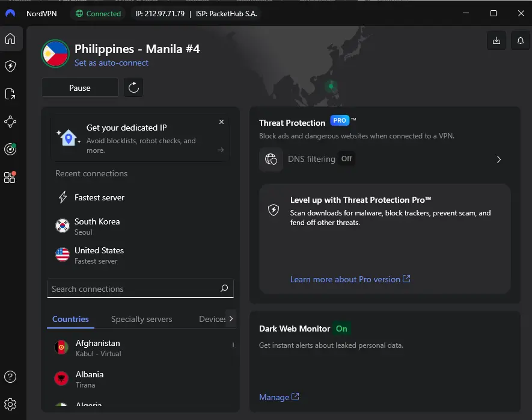Switch to the Countries tab
Screen dimensions: 532x420
[x=70, y=319]
